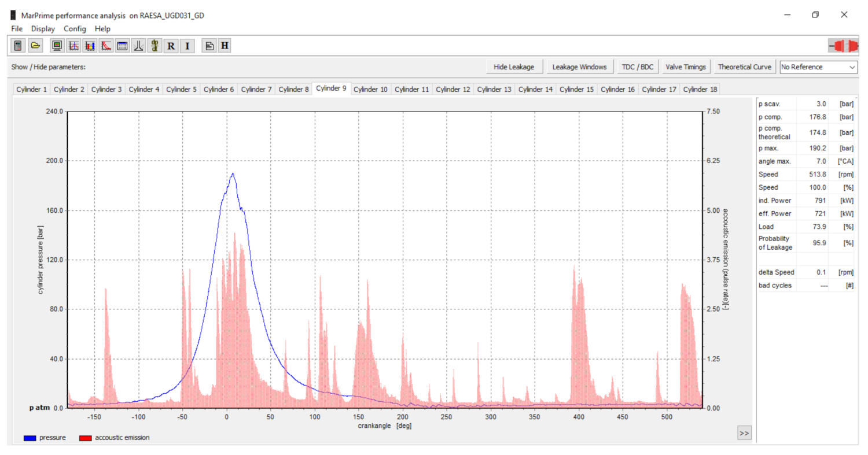Image resolution: width=868 pixels, height=455 pixels.
Task: Open the Config menu
Action: point(75,29)
